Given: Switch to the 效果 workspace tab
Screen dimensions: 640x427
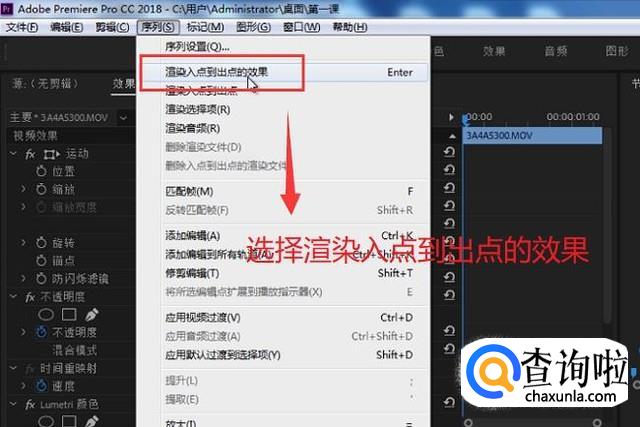Looking at the screenshot, I should (494, 51).
